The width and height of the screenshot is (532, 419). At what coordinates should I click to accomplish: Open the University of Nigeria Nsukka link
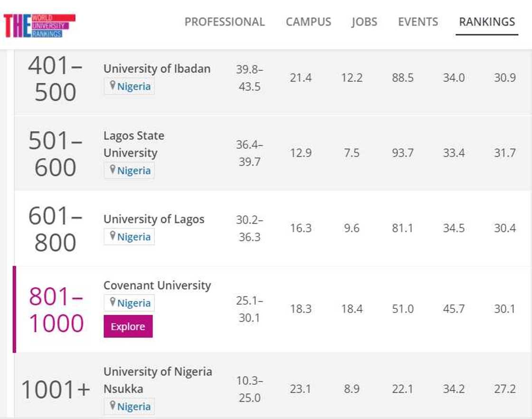[x=158, y=380]
